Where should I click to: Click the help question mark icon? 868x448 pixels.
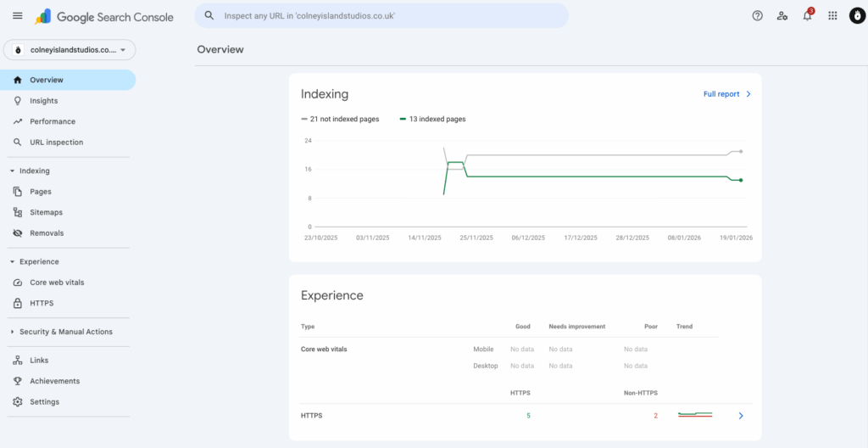coord(757,16)
